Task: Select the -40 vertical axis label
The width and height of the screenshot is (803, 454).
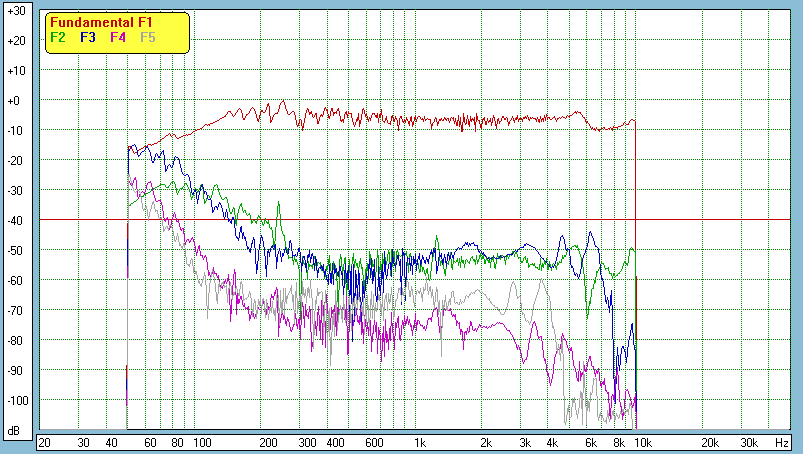Action: click(15, 221)
